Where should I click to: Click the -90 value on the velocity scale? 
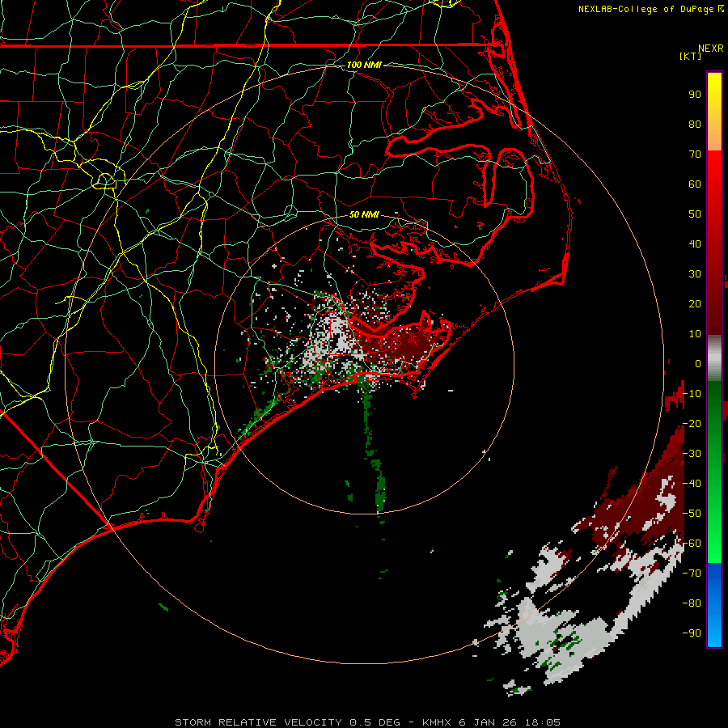click(692, 633)
